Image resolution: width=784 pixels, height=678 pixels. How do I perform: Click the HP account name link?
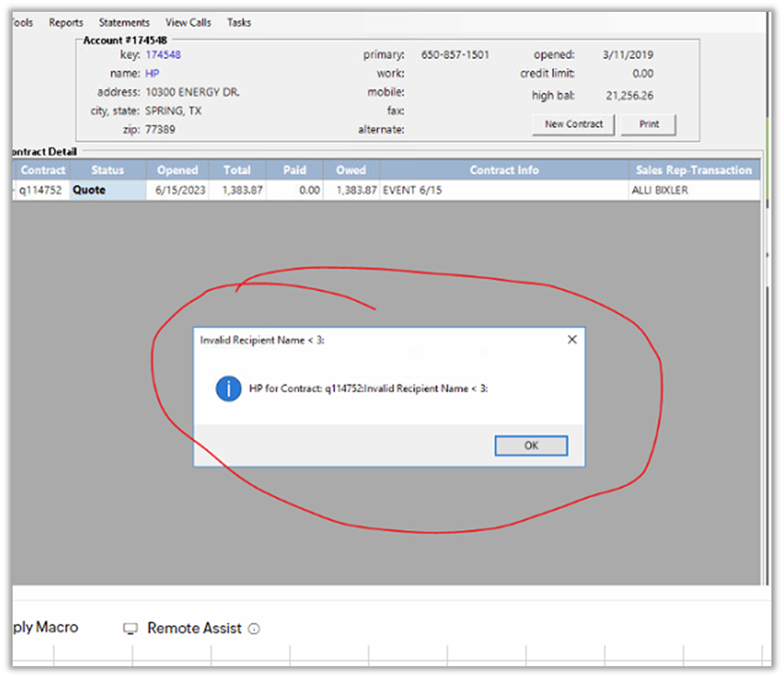153,73
